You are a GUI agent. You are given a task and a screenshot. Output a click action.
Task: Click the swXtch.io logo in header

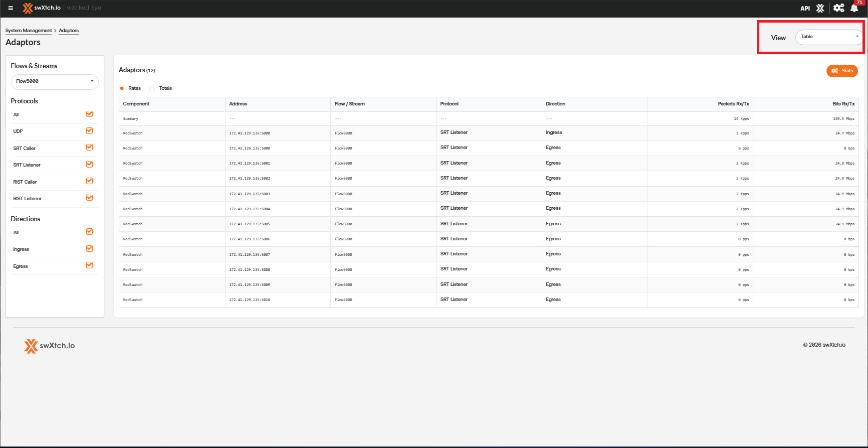tap(42, 8)
